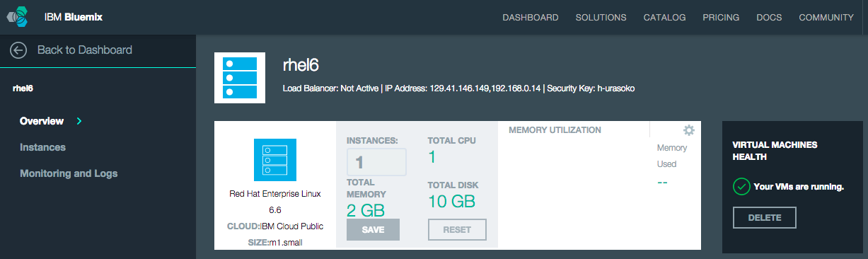This screenshot has height=259, width=868.
Task: Expand the Overview chevron arrow
Action: point(79,121)
